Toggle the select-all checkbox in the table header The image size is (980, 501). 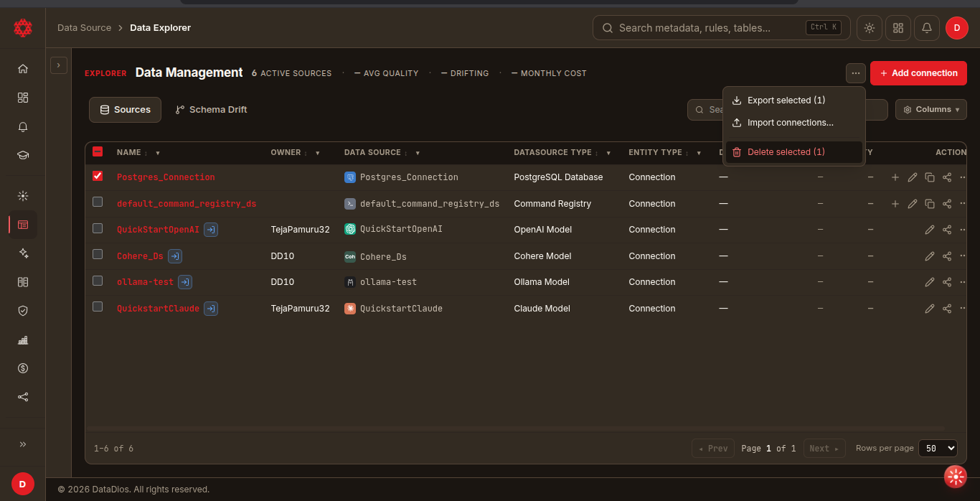point(98,151)
